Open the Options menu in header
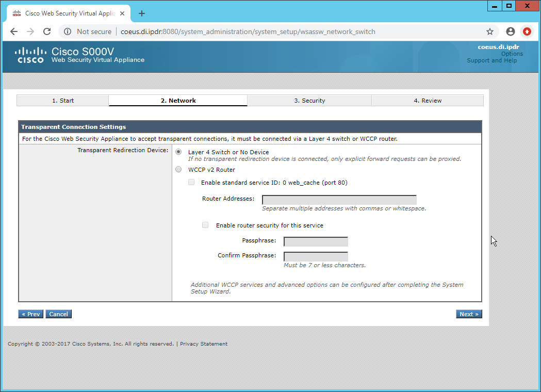The height and width of the screenshot is (392, 541). [x=512, y=54]
